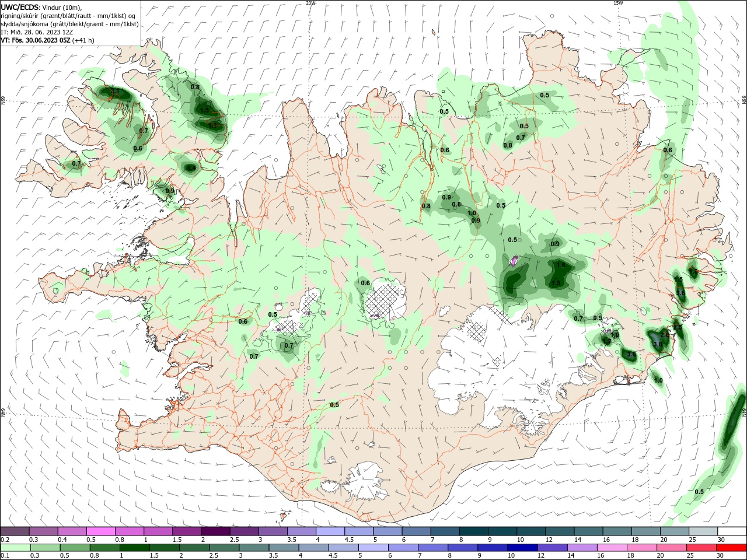Click the 0.5 value offshore in the southeast ocean
Image resolution: width=747 pixels, height=560 pixels.
point(699,492)
